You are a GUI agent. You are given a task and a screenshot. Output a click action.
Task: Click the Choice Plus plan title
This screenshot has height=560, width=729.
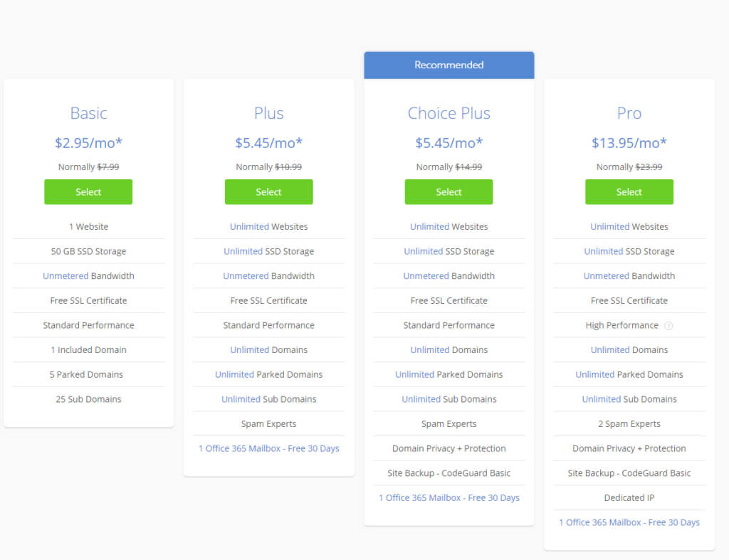449,113
